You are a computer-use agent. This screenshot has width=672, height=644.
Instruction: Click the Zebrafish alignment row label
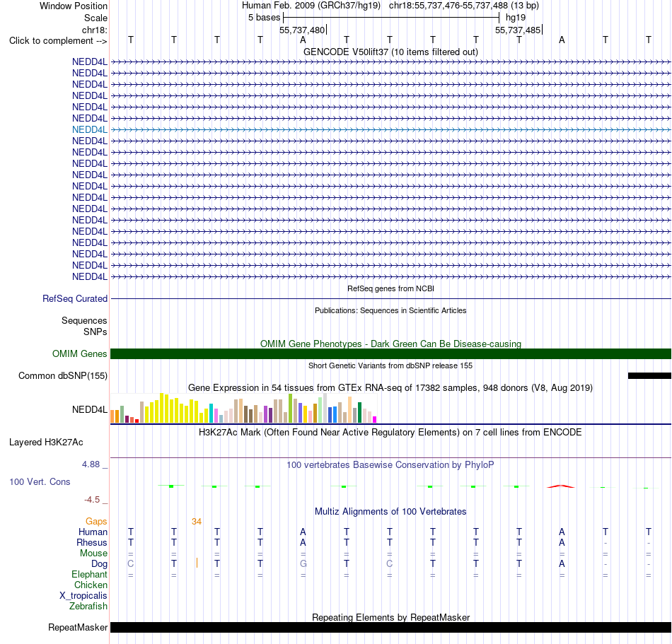88,607
